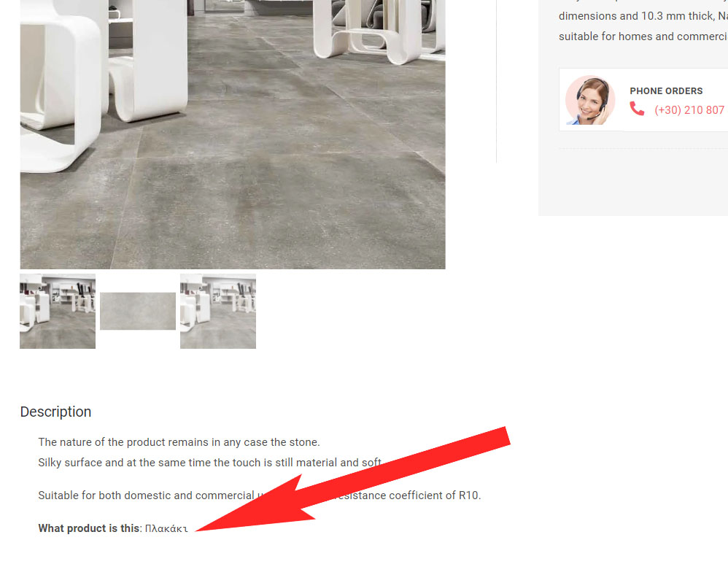Click the white curved chair in photo
The width and height of the screenshot is (728, 567).
tap(61, 88)
